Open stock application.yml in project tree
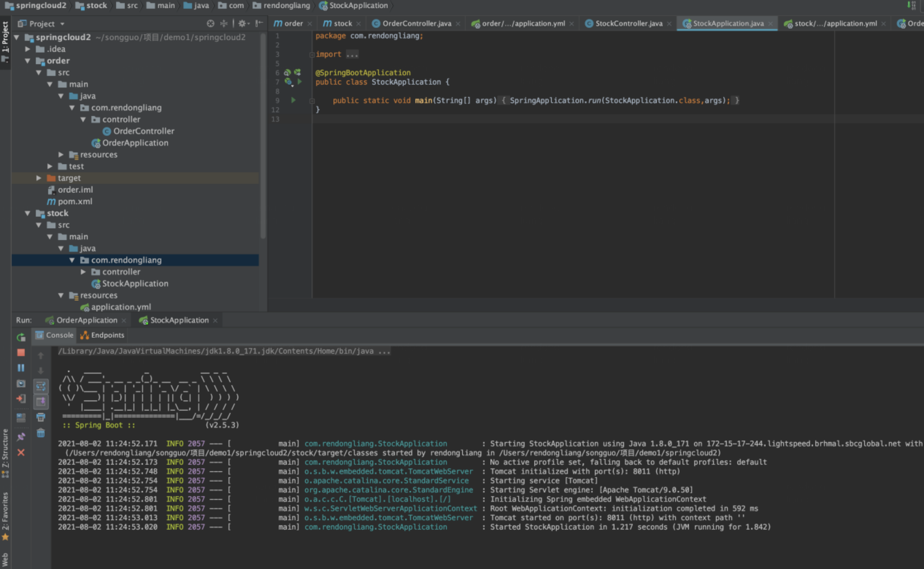924x569 pixels. tap(116, 307)
